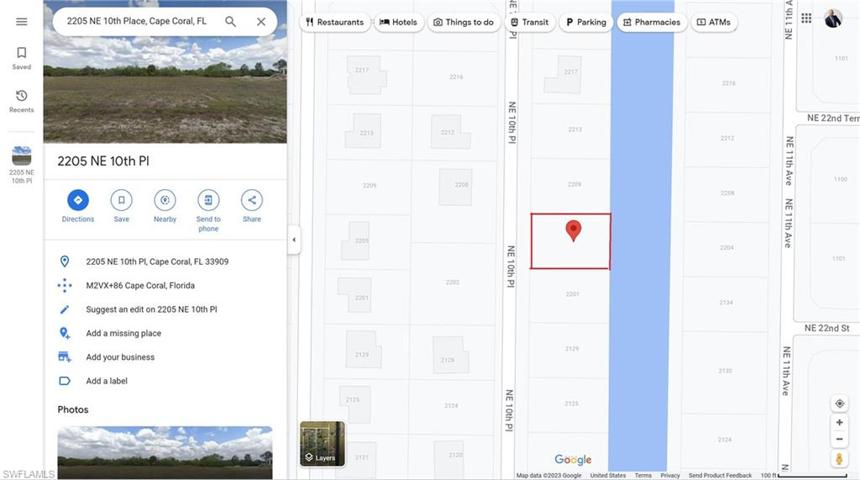Get Directions to 2205 NE 10th Pl
Screen dimensions: 860x480
click(78, 206)
